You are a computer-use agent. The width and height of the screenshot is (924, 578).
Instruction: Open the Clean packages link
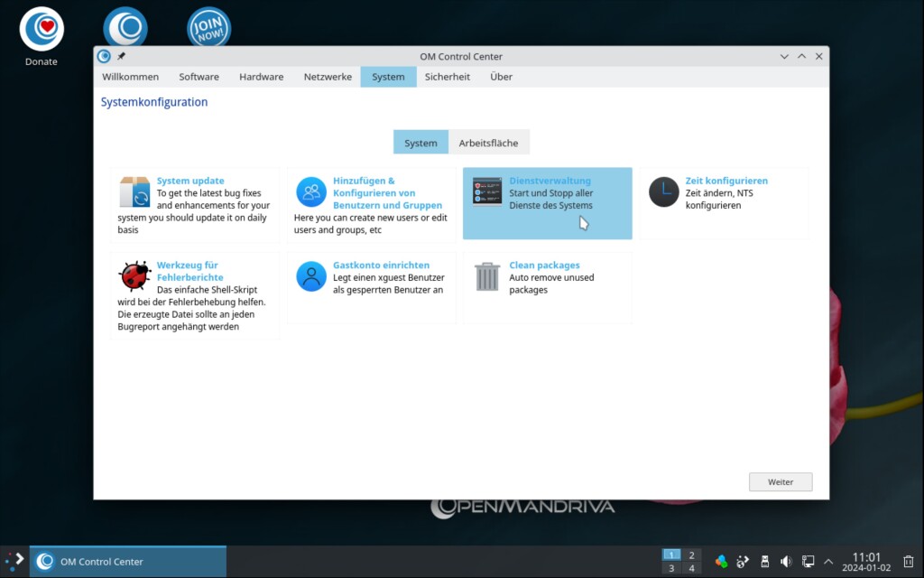(x=544, y=265)
